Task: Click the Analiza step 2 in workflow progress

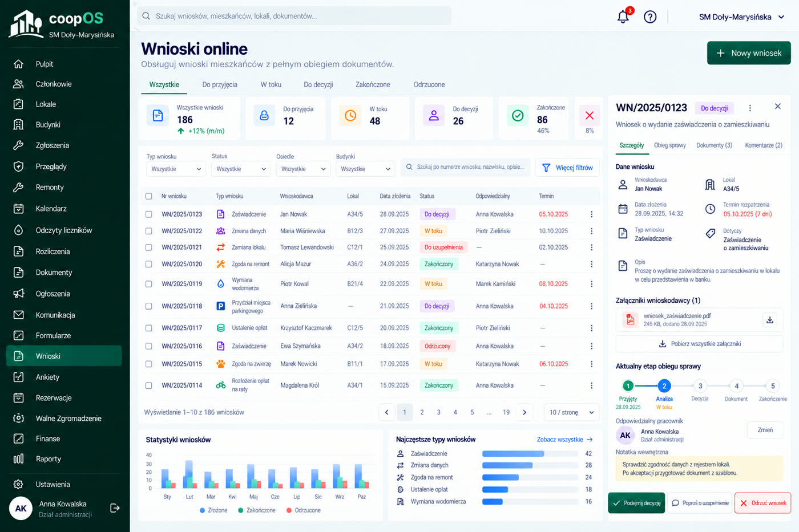Action: tap(664, 386)
